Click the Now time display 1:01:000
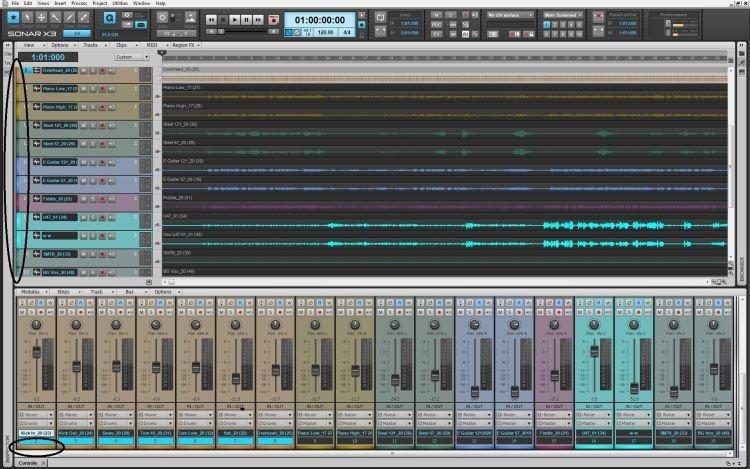Viewport: 750px width, 469px height. 48,57
